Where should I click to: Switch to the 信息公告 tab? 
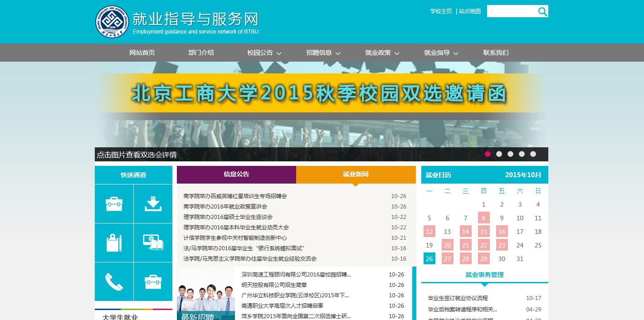coord(236,174)
